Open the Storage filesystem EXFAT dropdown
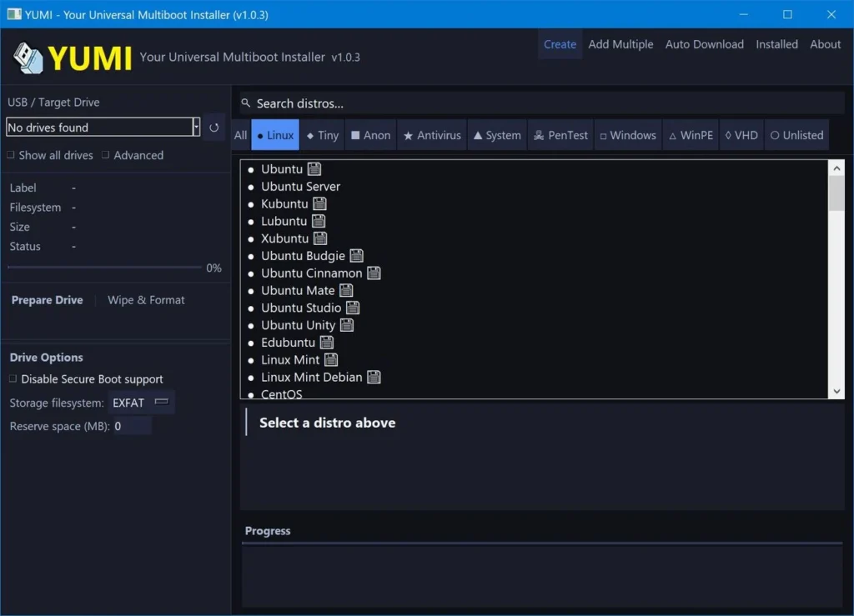The height and width of the screenshot is (616, 854). pos(141,403)
